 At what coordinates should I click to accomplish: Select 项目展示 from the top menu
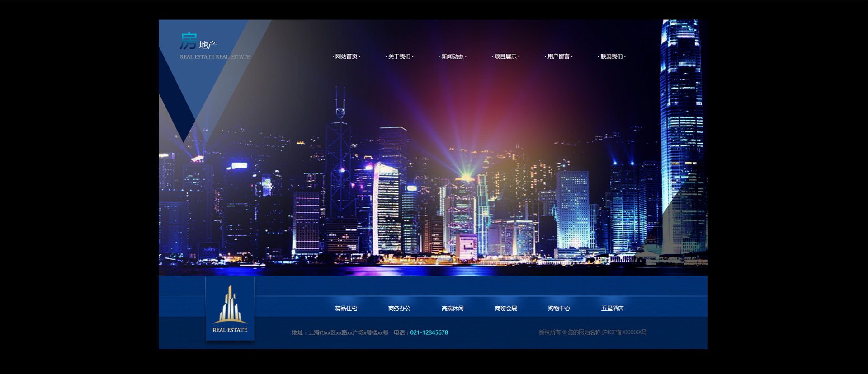coord(505,56)
